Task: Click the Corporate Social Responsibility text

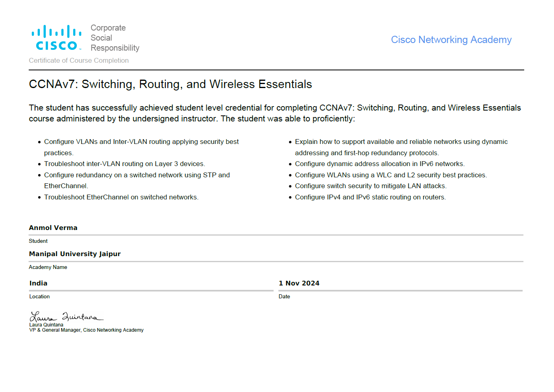Action: (x=114, y=38)
